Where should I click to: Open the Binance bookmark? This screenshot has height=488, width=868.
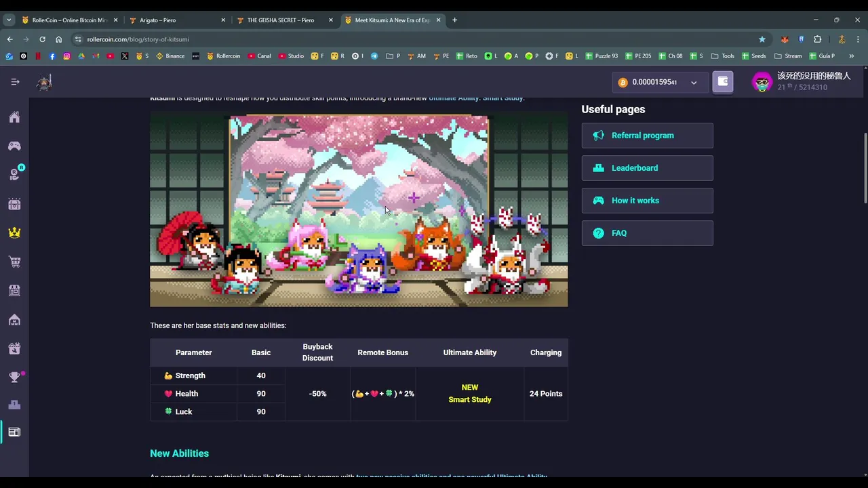point(170,56)
